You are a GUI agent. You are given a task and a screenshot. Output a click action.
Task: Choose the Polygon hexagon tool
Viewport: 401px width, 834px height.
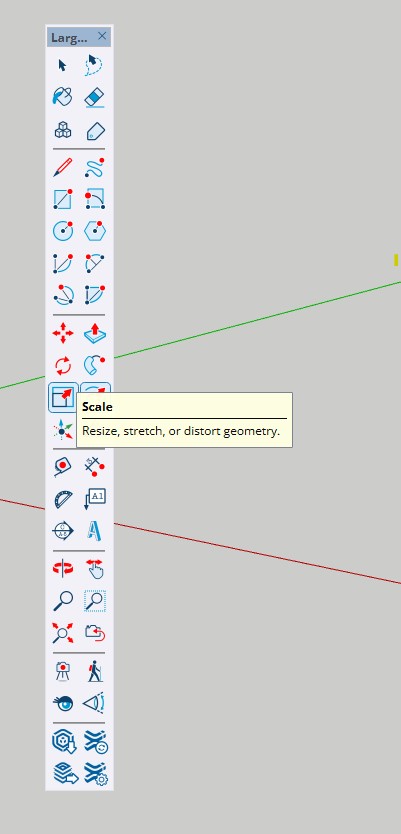(95, 231)
